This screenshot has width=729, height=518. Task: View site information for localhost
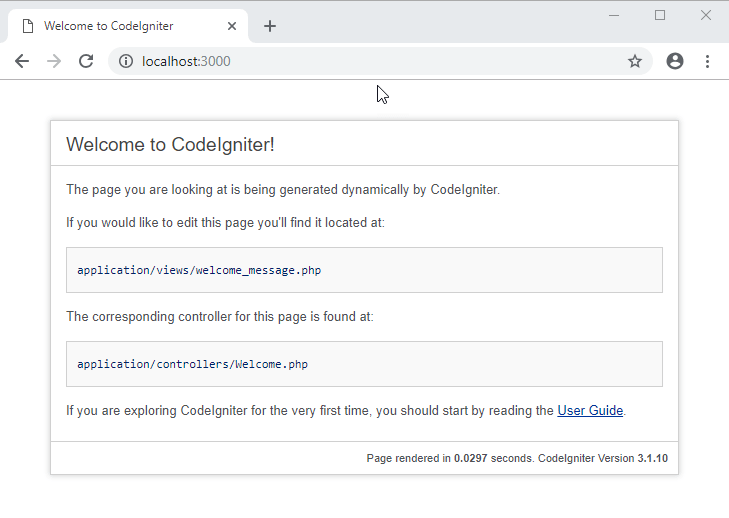(126, 61)
